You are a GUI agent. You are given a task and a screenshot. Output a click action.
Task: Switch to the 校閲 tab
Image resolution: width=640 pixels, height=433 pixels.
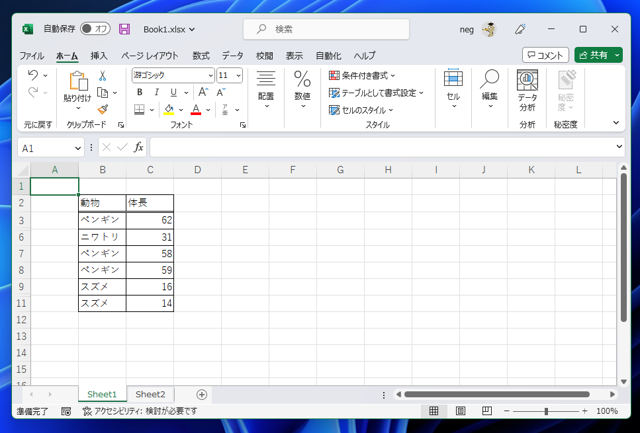[264, 56]
